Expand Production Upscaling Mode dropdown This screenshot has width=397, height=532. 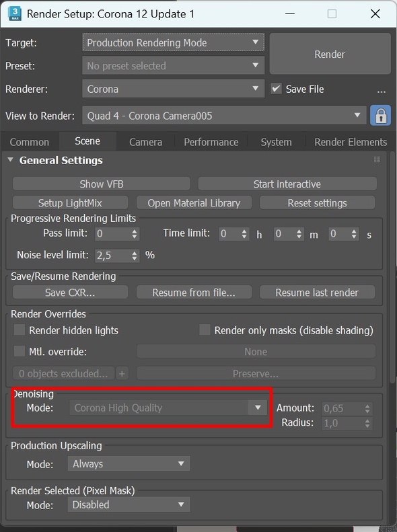[x=129, y=463]
